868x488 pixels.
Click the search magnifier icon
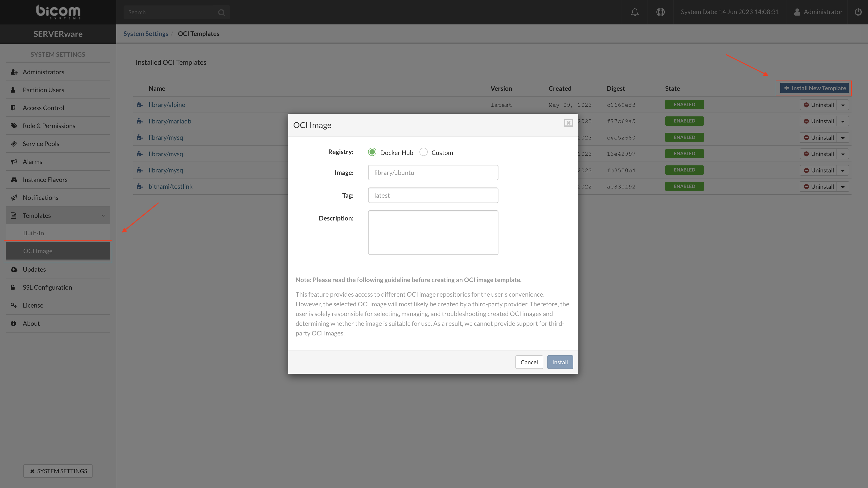click(x=221, y=12)
